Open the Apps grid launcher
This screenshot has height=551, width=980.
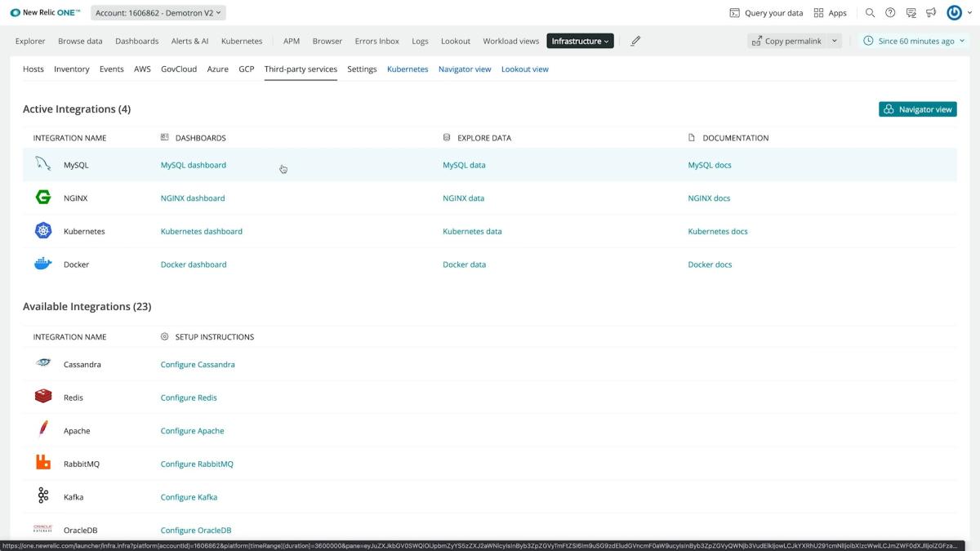click(830, 13)
